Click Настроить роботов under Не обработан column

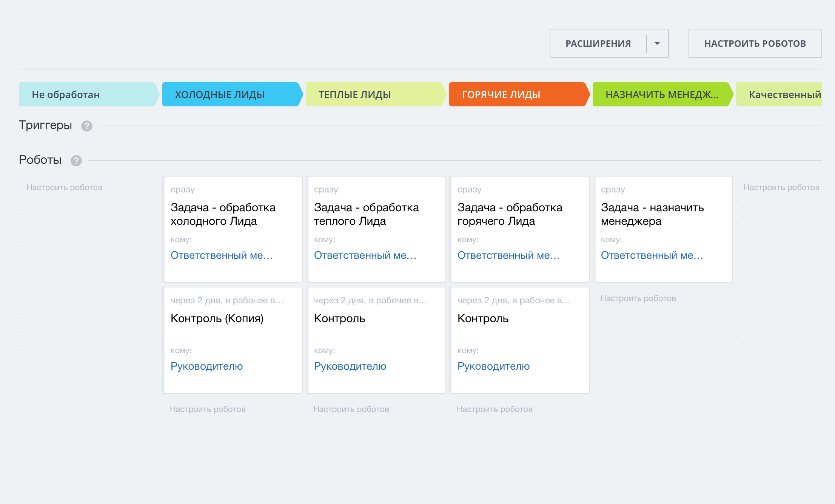point(64,187)
